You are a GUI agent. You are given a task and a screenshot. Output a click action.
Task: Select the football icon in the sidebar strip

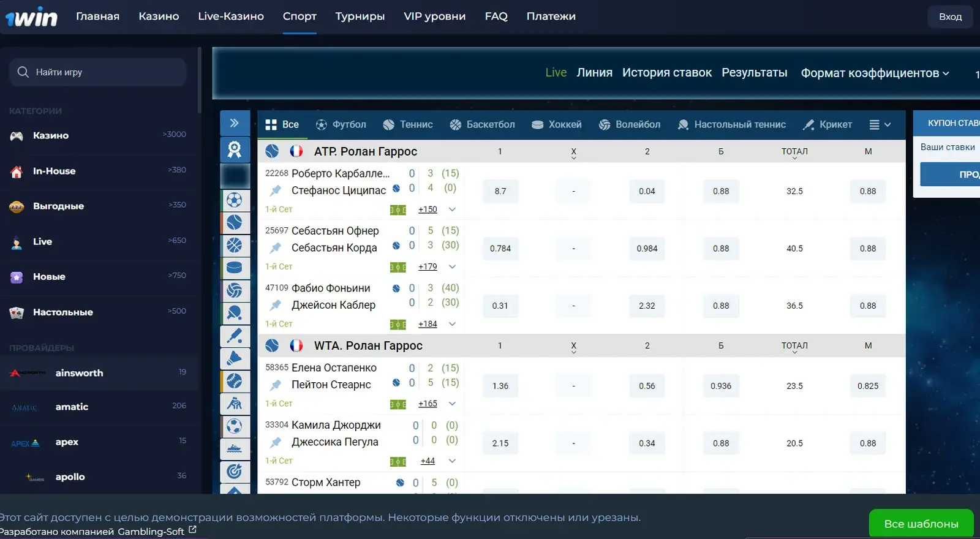click(x=235, y=200)
